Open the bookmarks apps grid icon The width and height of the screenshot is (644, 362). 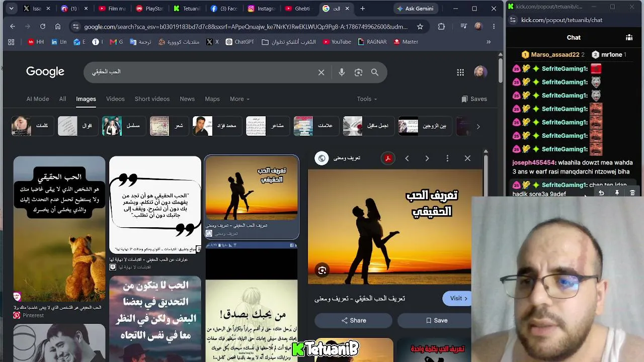click(x=11, y=42)
